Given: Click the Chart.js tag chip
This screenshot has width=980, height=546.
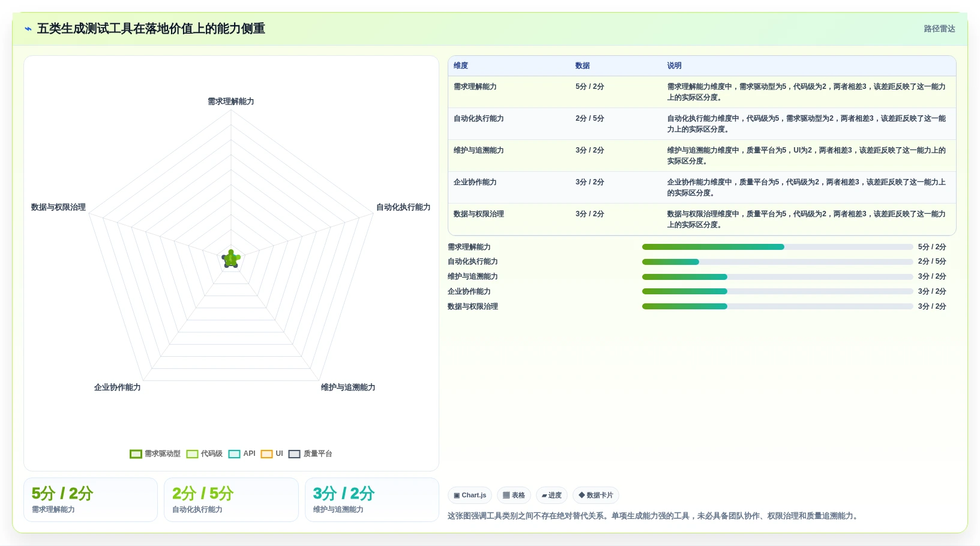Looking at the screenshot, I should [470, 496].
